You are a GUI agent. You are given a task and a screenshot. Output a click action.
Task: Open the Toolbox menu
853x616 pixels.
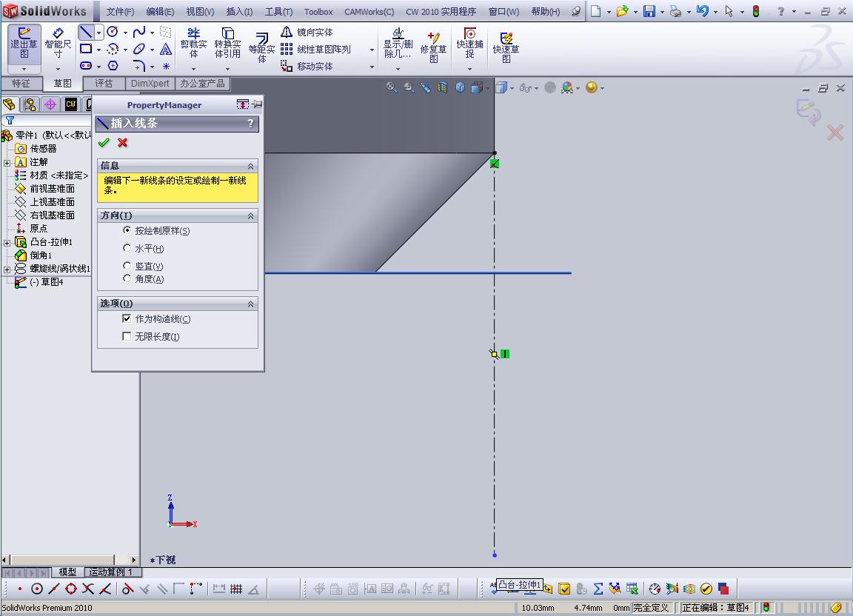click(318, 11)
